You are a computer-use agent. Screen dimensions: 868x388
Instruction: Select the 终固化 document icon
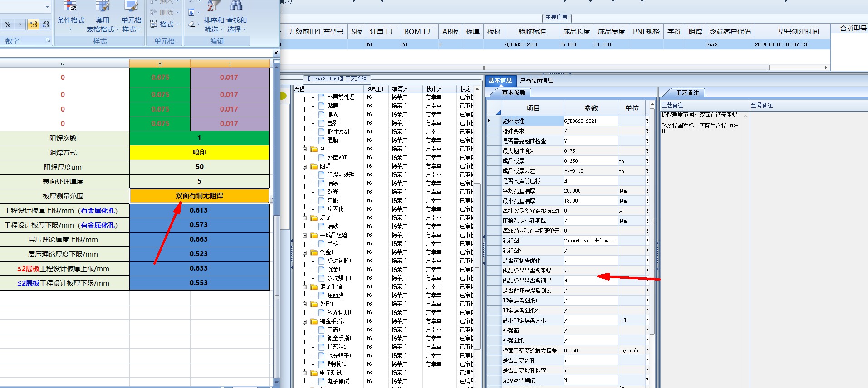pos(321,209)
